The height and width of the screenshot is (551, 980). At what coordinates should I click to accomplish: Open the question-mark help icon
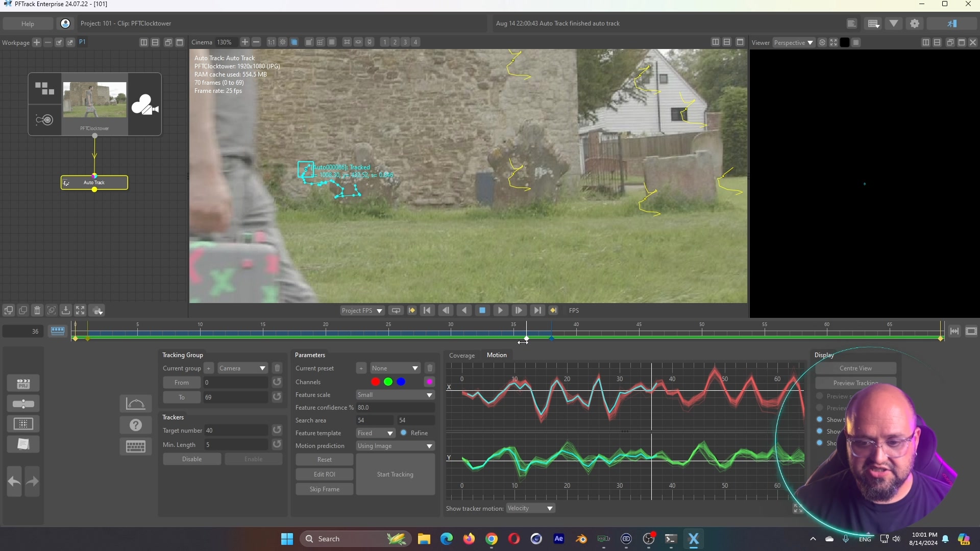135,425
